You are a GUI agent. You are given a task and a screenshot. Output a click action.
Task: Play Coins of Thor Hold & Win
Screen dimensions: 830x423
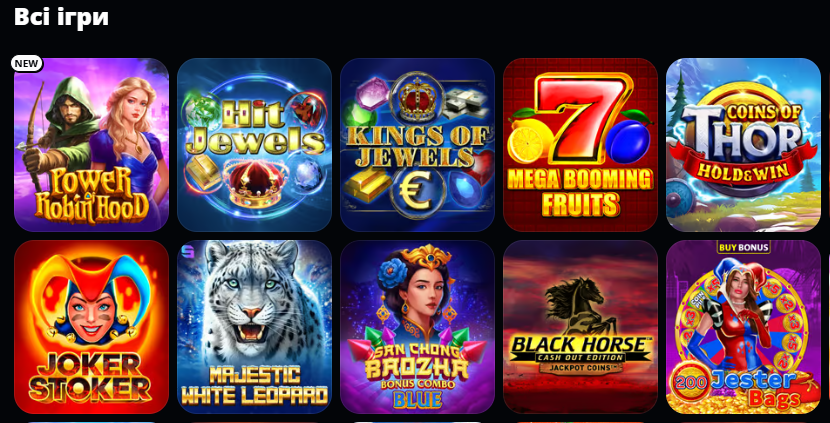(743, 145)
